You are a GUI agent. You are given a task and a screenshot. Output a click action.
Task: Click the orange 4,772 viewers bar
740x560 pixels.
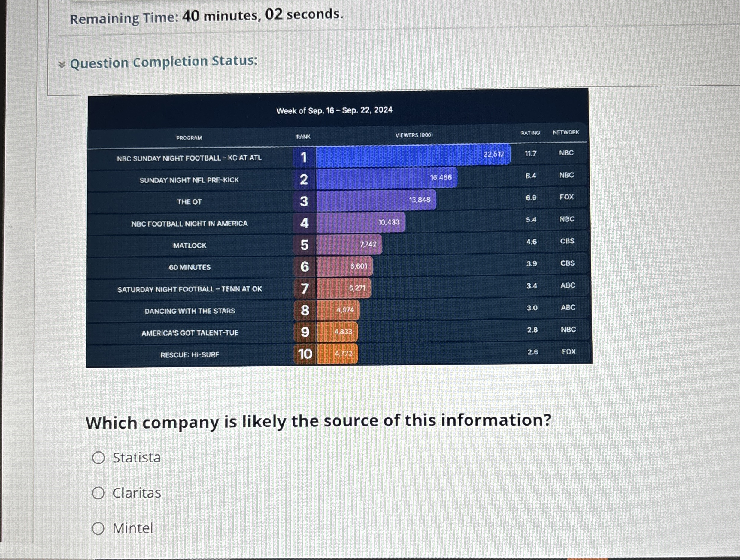[337, 354]
